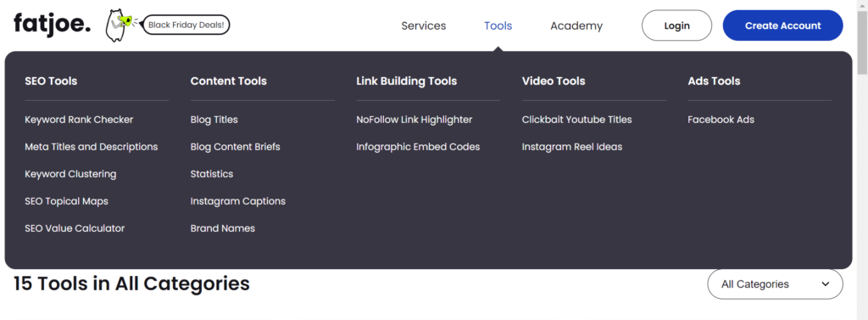This screenshot has height=320, width=868.
Task: Open Meta Titles and Descriptions tool
Action: 92,147
